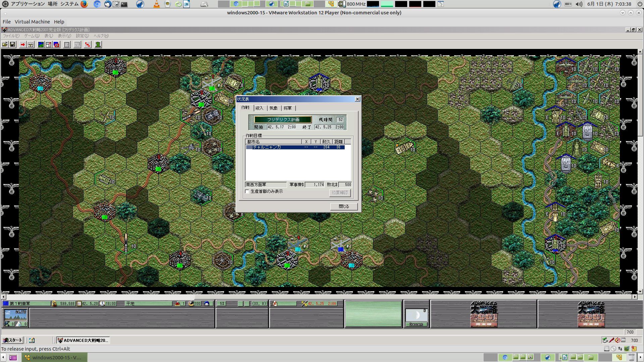Screen dimensions: 644x362
Task: Click the red End deadline icon in status bar
Action: pos(304,304)
